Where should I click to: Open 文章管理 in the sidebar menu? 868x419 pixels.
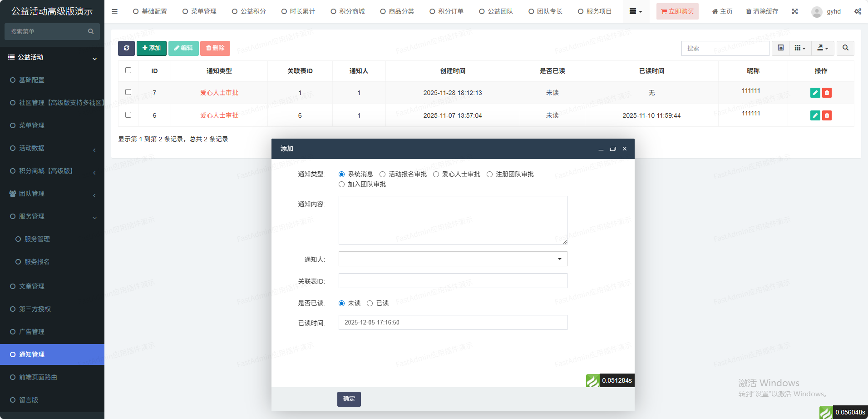(32, 286)
